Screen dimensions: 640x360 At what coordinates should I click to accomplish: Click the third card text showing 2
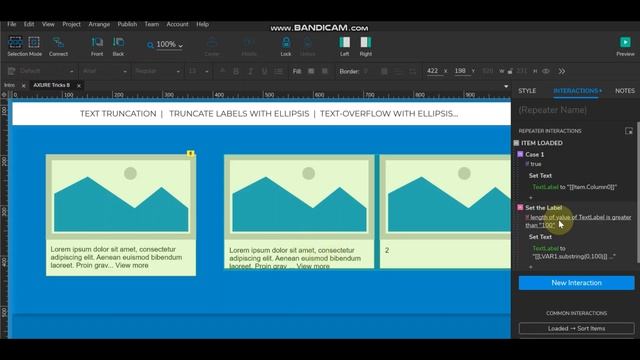pyautogui.click(x=387, y=250)
